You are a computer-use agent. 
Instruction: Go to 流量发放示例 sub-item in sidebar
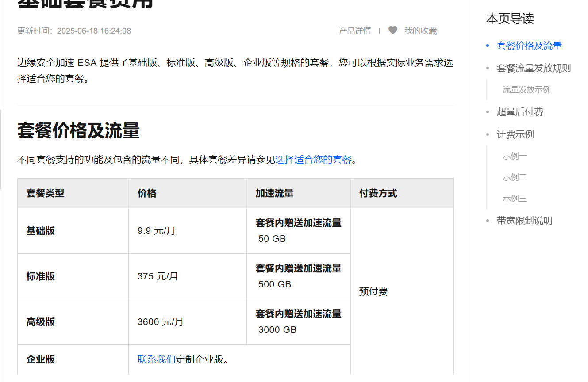(x=526, y=90)
